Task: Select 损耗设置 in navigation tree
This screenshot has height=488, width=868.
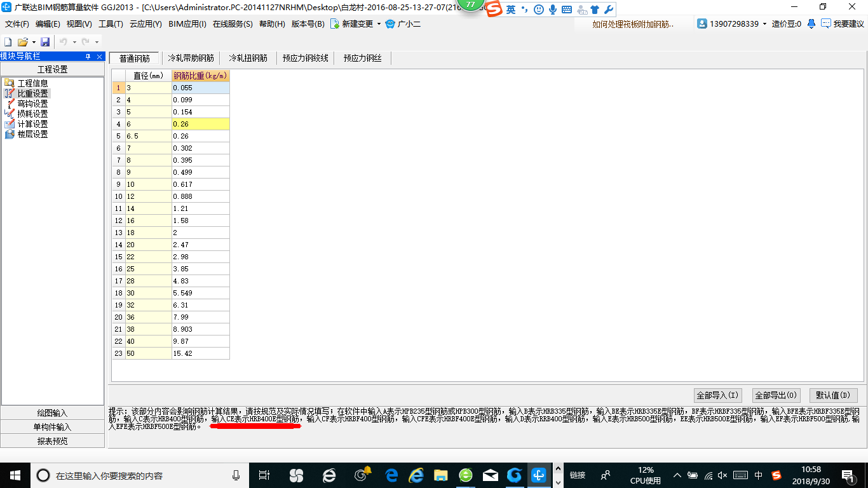Action: pyautogui.click(x=32, y=114)
